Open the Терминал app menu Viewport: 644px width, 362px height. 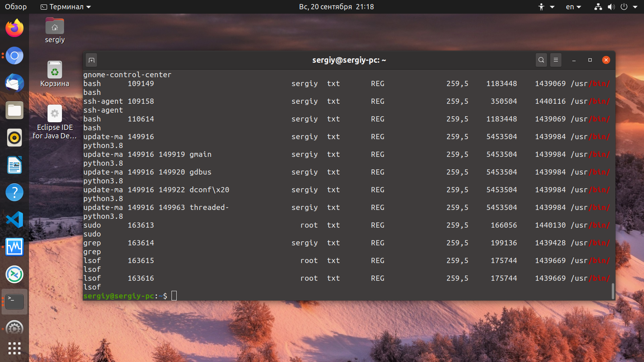[66, 7]
